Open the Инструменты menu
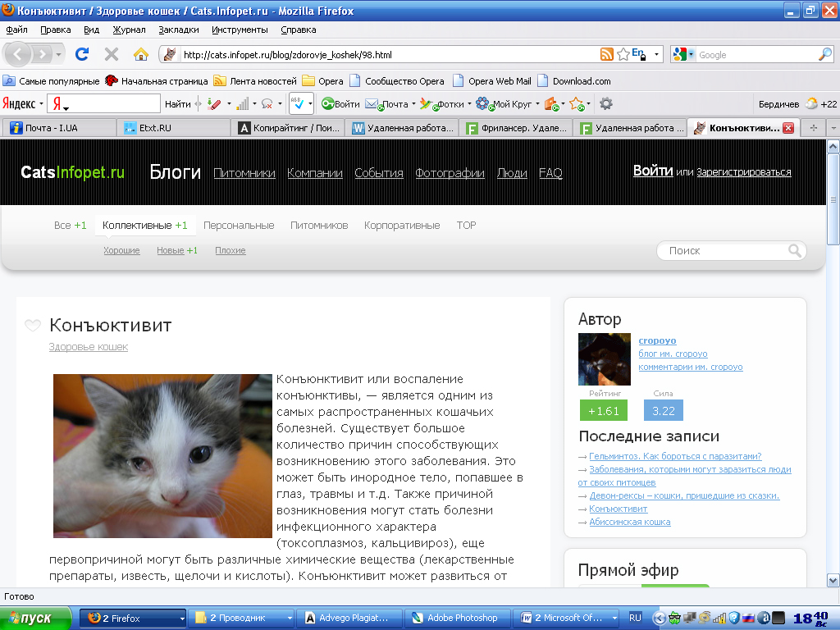The image size is (840, 630). click(240, 30)
